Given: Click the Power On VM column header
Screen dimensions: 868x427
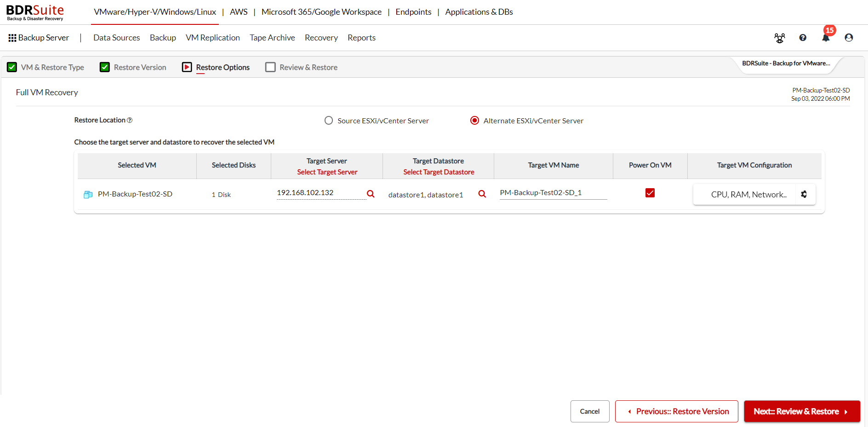Looking at the screenshot, I should point(650,165).
